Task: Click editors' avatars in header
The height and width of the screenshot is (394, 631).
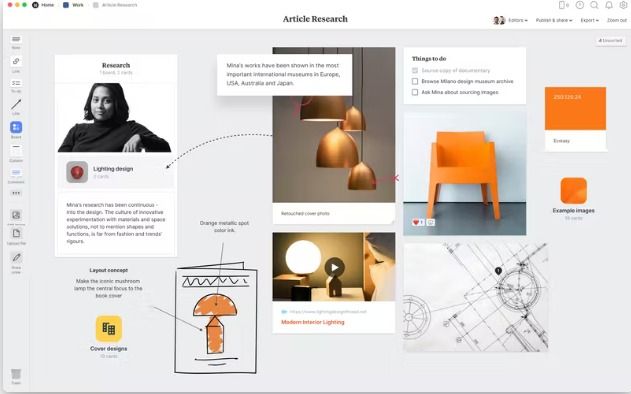Action: pyautogui.click(x=499, y=20)
